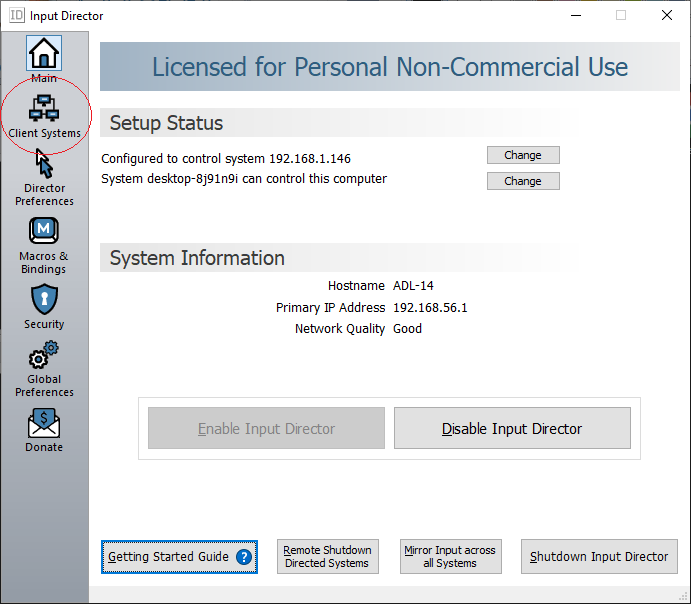Click Remote Shutdown Directed Systems
Image resolution: width=691 pixels, height=604 pixels.
click(327, 557)
